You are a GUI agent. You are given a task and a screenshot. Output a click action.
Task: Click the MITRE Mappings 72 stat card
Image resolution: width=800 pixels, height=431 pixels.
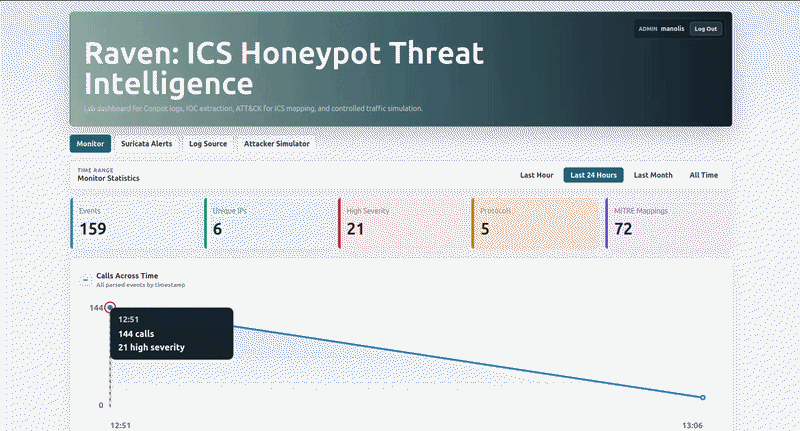pos(668,223)
